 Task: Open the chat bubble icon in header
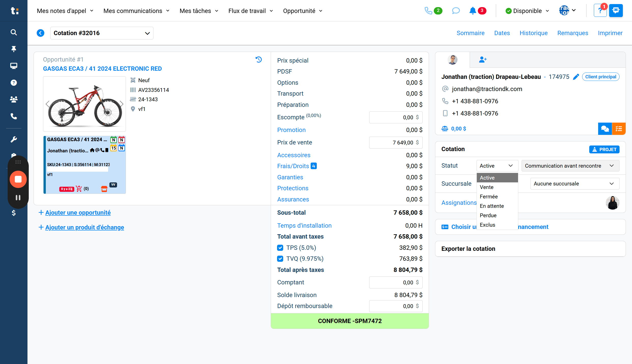pos(456,11)
